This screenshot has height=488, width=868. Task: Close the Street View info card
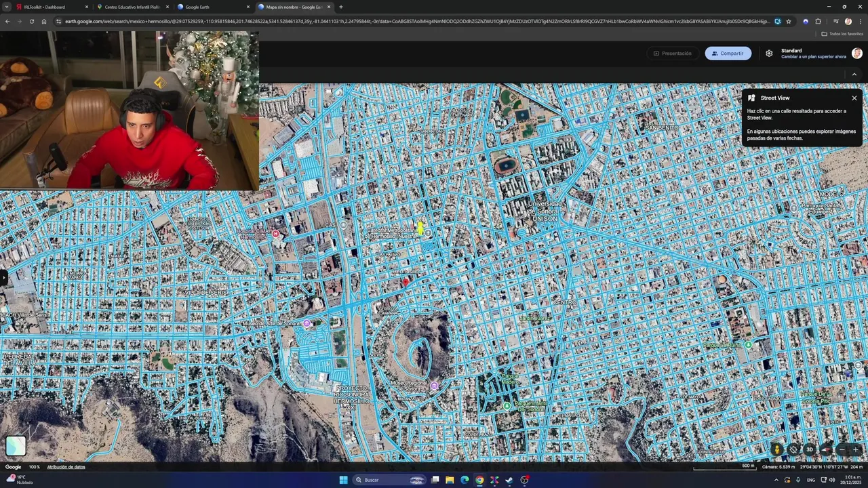click(854, 98)
